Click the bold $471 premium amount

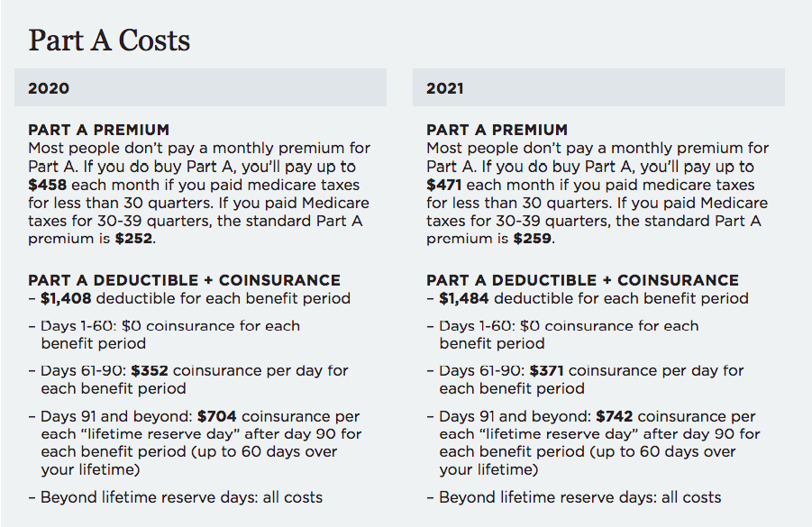pos(443,185)
